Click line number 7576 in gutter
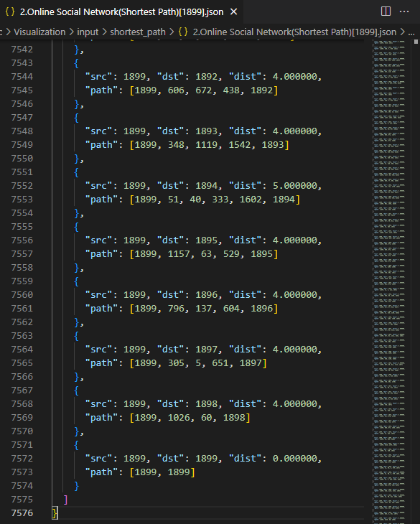The width and height of the screenshot is (420, 524). [22, 513]
